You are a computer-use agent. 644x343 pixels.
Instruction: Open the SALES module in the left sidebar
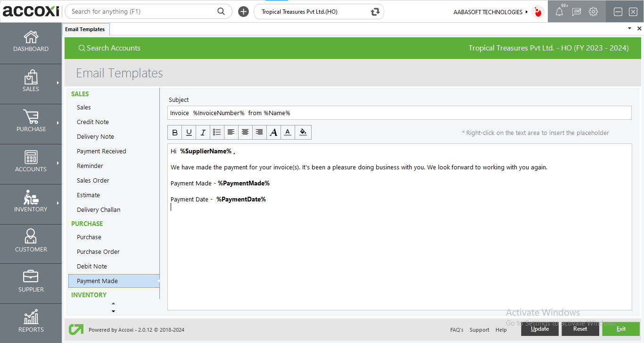point(31,84)
